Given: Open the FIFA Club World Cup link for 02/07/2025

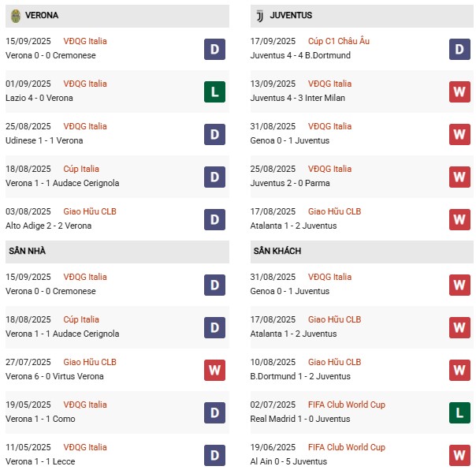Looking at the screenshot, I should [347, 405].
